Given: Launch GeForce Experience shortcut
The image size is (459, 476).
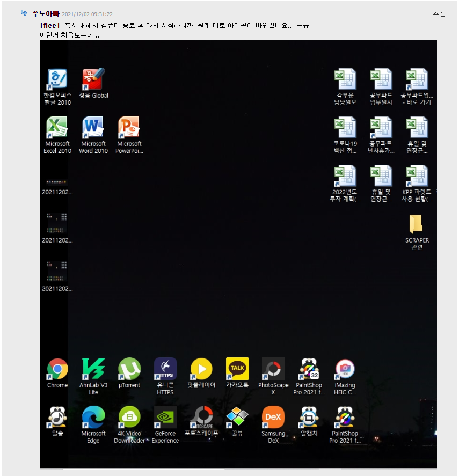Looking at the screenshot, I should [x=165, y=424].
